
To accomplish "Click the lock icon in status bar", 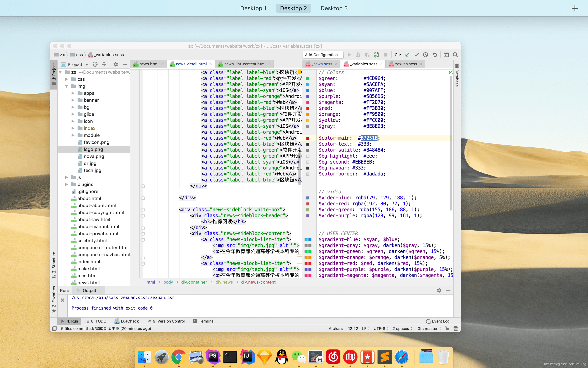I will pyautogui.click(x=447, y=328).
